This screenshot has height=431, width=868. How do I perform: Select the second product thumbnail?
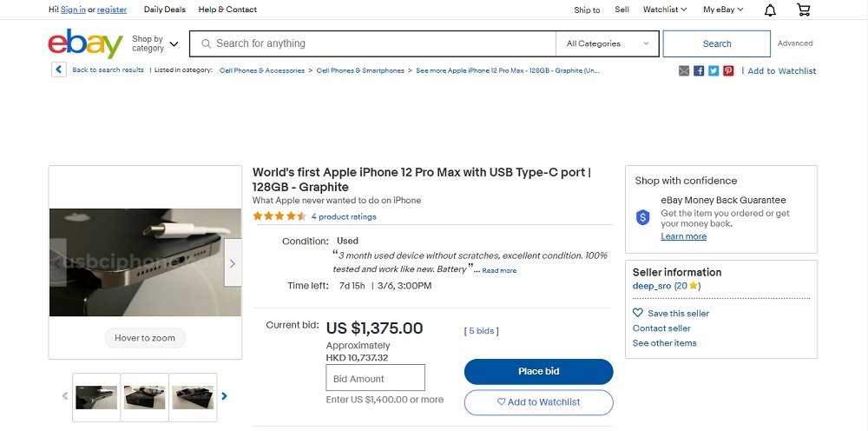pyautogui.click(x=144, y=397)
